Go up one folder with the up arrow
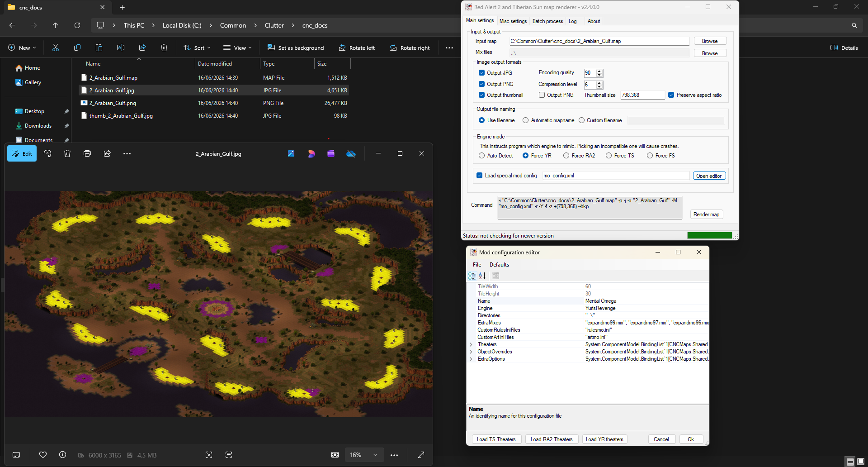The image size is (868, 467). (56, 25)
